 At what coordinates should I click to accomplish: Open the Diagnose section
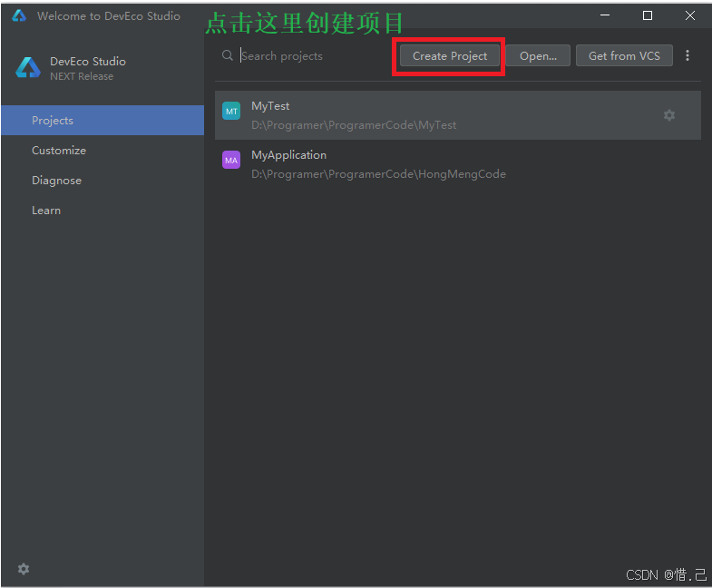(x=102, y=181)
